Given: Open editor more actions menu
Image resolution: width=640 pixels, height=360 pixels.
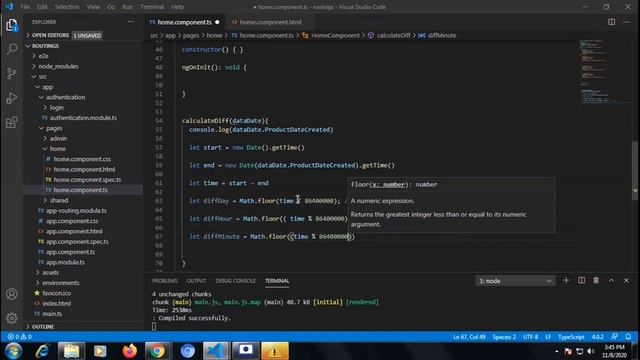Looking at the screenshot, I should [x=627, y=22].
